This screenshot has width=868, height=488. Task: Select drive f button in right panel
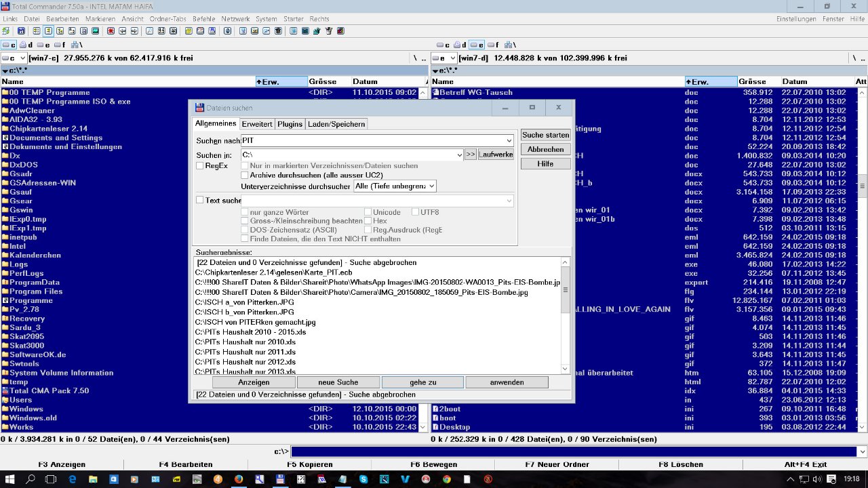pos(494,45)
